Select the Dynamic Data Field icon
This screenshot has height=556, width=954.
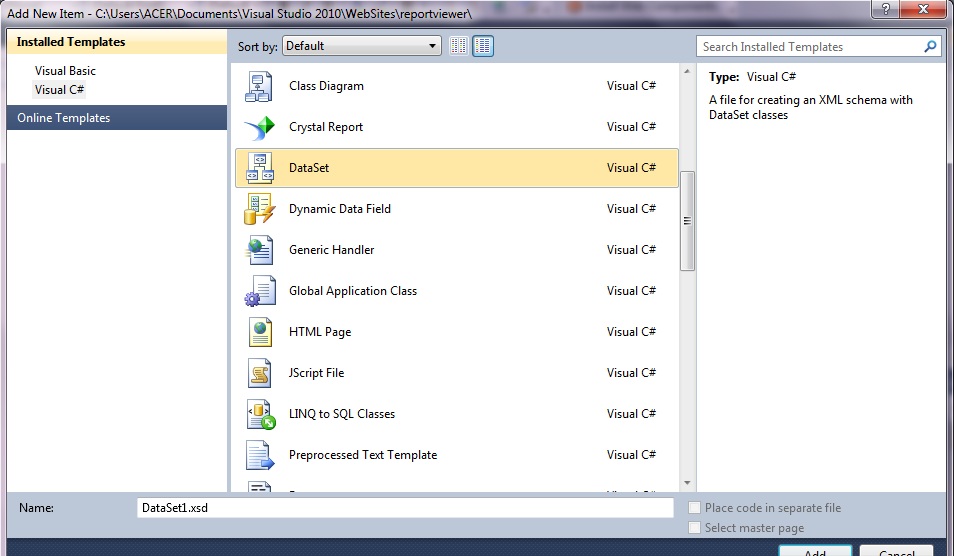[x=260, y=209]
